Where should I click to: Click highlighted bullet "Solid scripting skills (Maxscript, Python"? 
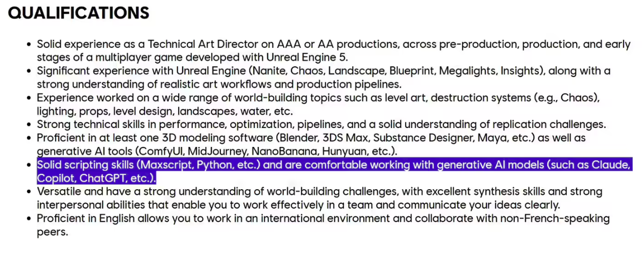(x=334, y=171)
